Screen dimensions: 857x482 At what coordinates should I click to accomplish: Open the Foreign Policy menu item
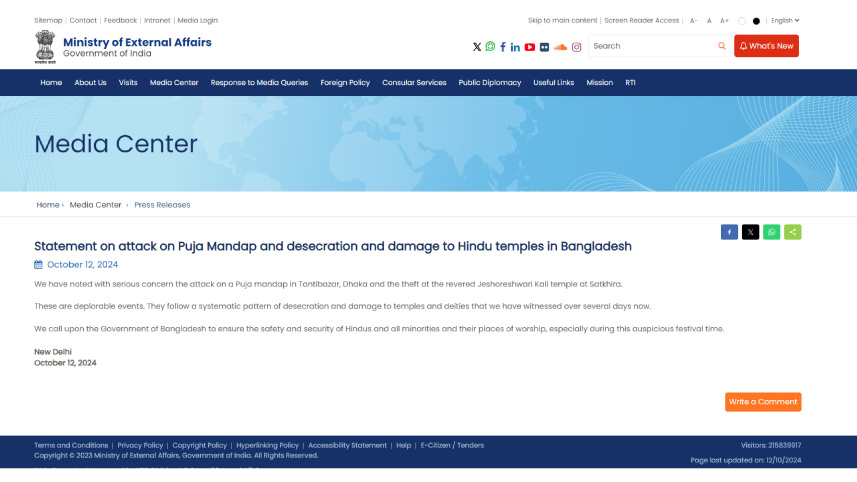click(345, 83)
